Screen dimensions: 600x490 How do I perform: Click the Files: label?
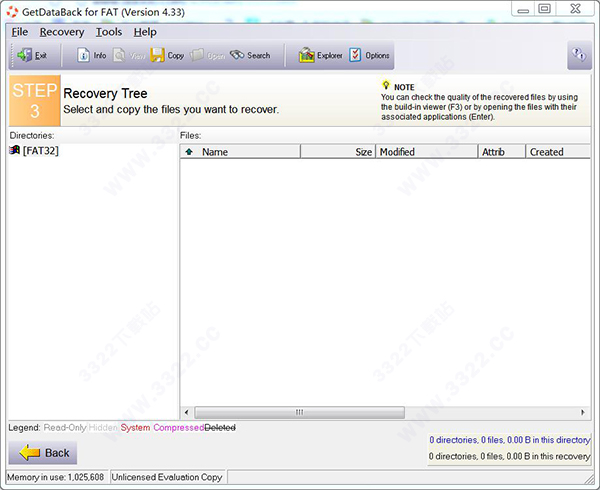(x=191, y=135)
